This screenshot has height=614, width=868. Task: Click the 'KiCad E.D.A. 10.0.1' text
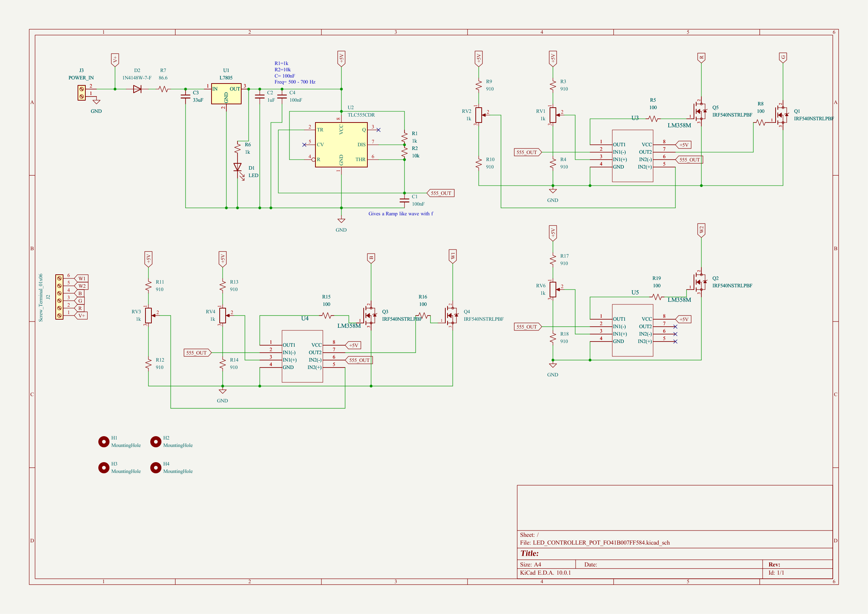click(545, 572)
